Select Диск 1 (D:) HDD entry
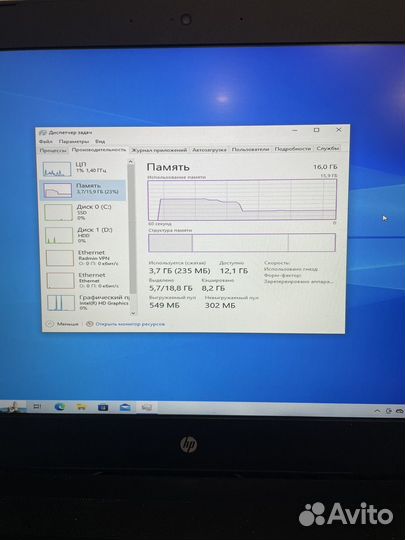 [84, 235]
